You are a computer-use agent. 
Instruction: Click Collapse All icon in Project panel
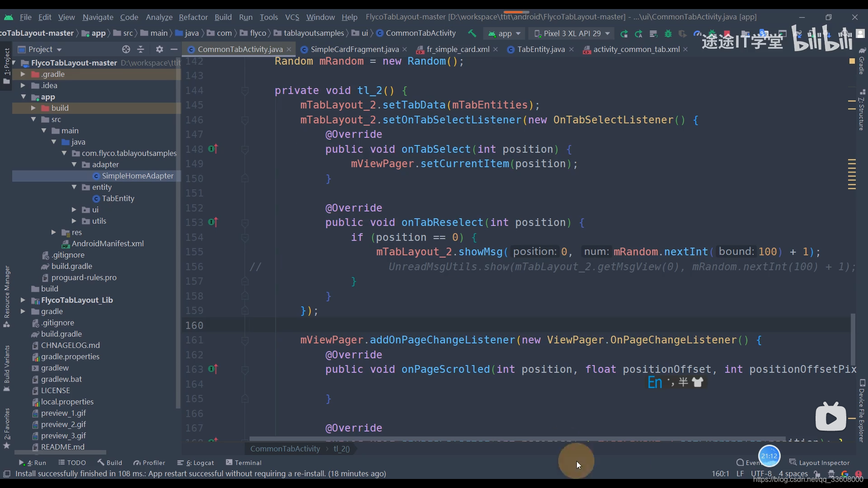tap(141, 49)
